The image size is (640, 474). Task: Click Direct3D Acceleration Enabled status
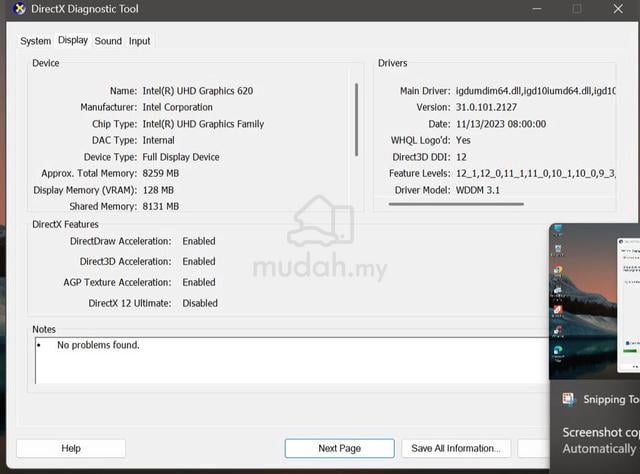click(199, 261)
